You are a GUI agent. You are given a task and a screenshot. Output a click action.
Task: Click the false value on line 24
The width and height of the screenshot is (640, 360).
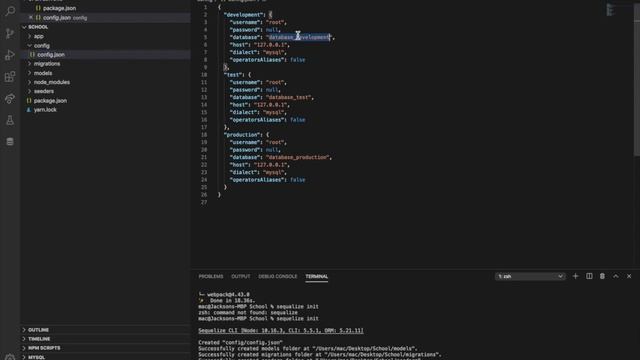(x=298, y=180)
